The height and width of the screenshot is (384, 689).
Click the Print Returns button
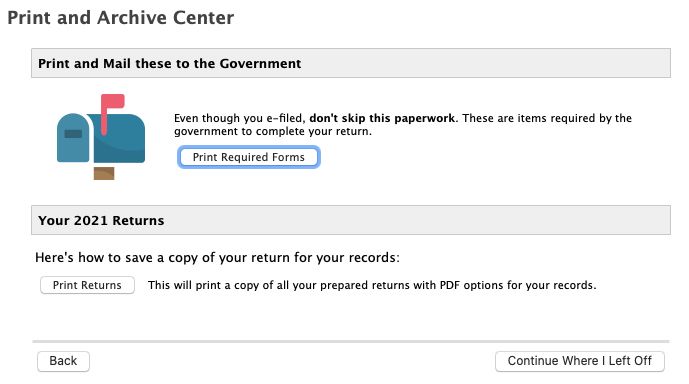(x=87, y=285)
